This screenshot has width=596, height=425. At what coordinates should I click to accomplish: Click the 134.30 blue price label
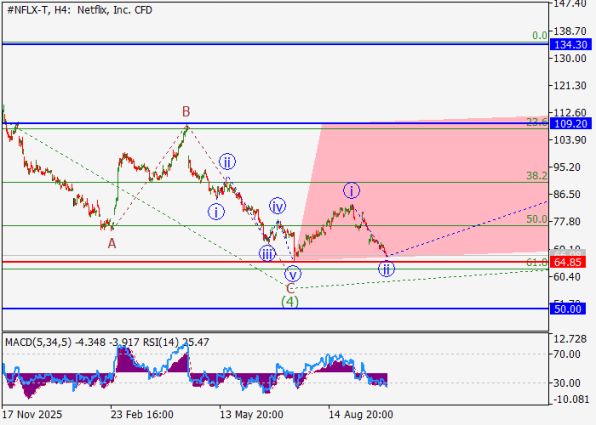pos(570,45)
